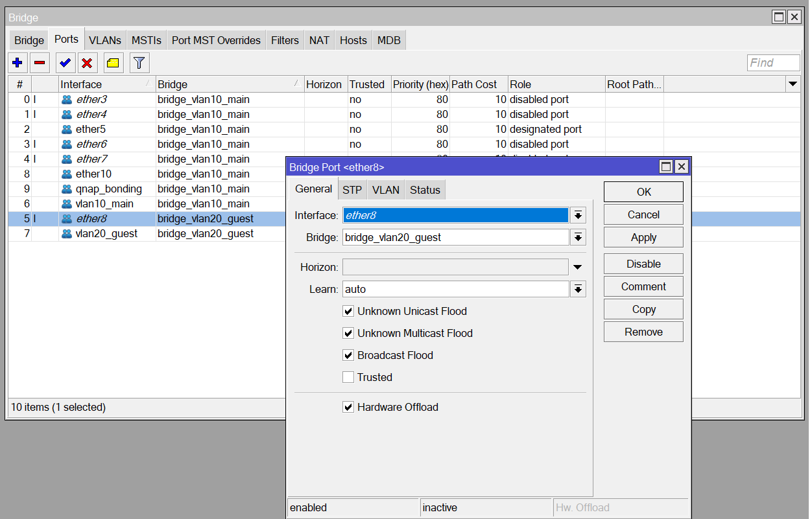Viewport: 812px width, 519px height.
Task: Click the Copy button in dialog
Action: click(x=643, y=309)
